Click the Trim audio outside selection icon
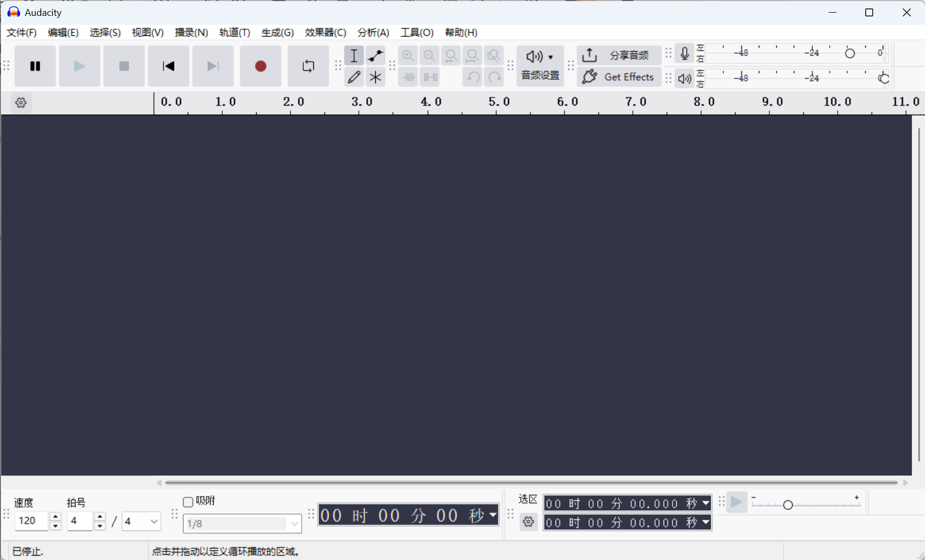 click(408, 77)
